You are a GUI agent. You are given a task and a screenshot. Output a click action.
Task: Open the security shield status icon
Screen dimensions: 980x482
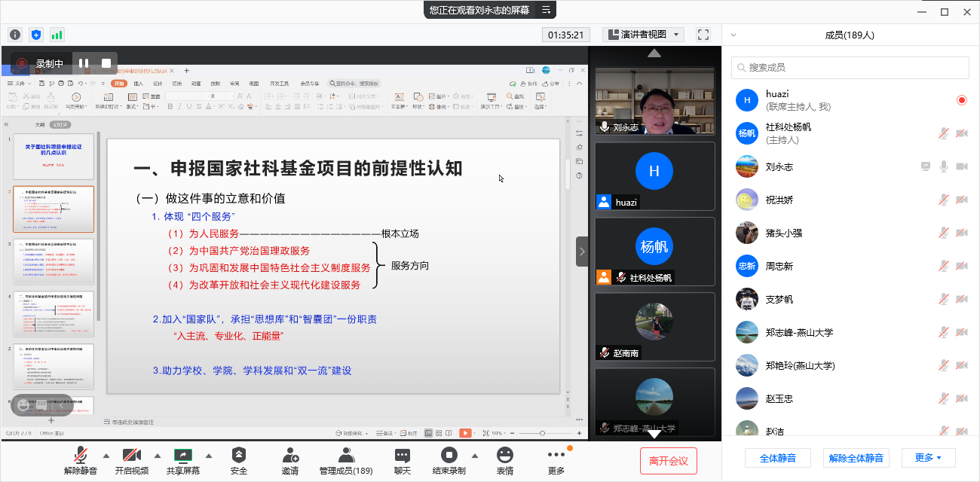[x=36, y=35]
